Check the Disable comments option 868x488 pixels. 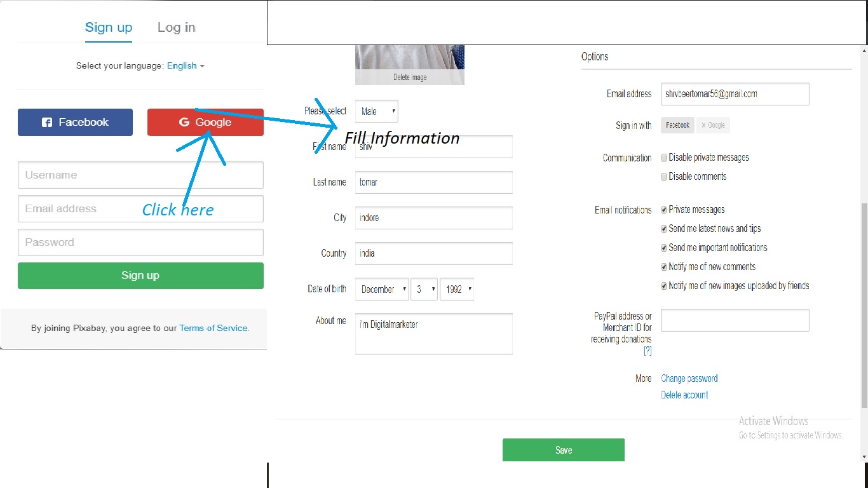(x=663, y=177)
